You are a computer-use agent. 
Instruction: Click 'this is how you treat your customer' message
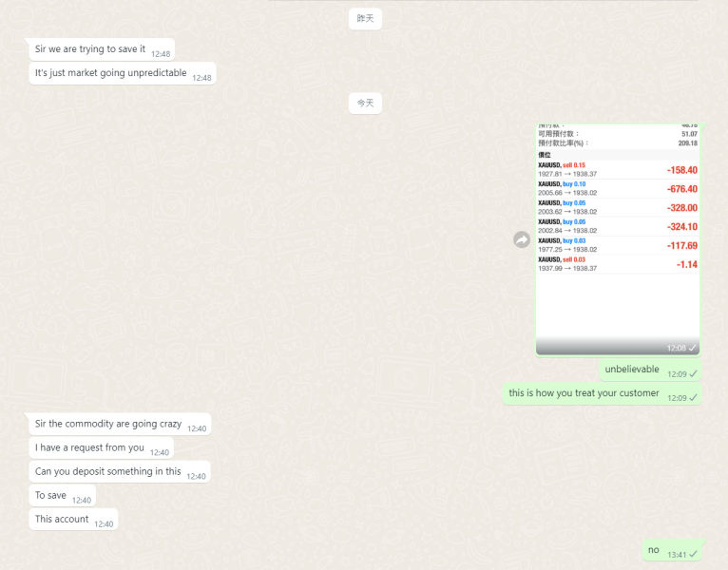[602, 393]
